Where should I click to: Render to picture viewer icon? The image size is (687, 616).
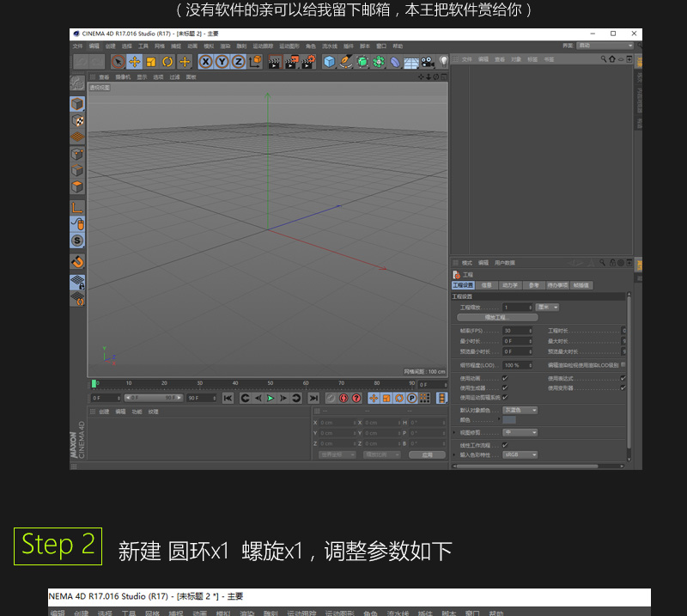tap(291, 62)
